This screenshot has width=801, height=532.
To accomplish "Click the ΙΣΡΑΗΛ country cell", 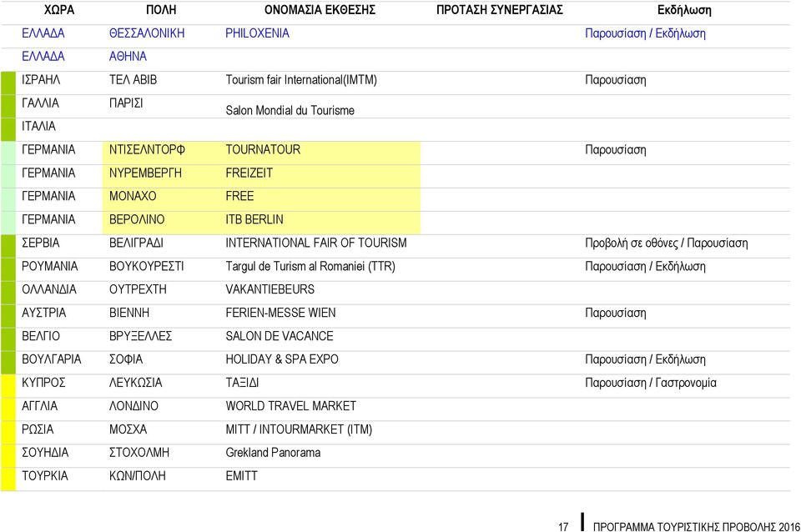I will pyautogui.click(x=41, y=80).
